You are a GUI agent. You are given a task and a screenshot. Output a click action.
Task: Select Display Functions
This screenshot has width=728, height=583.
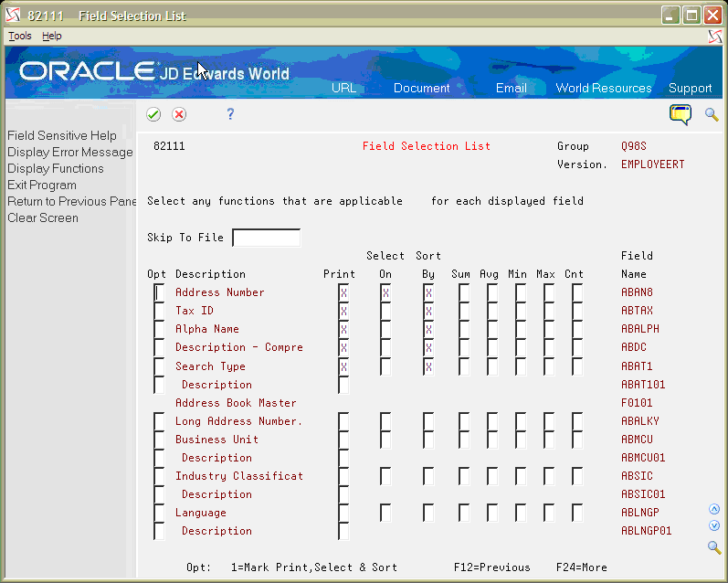(x=55, y=168)
